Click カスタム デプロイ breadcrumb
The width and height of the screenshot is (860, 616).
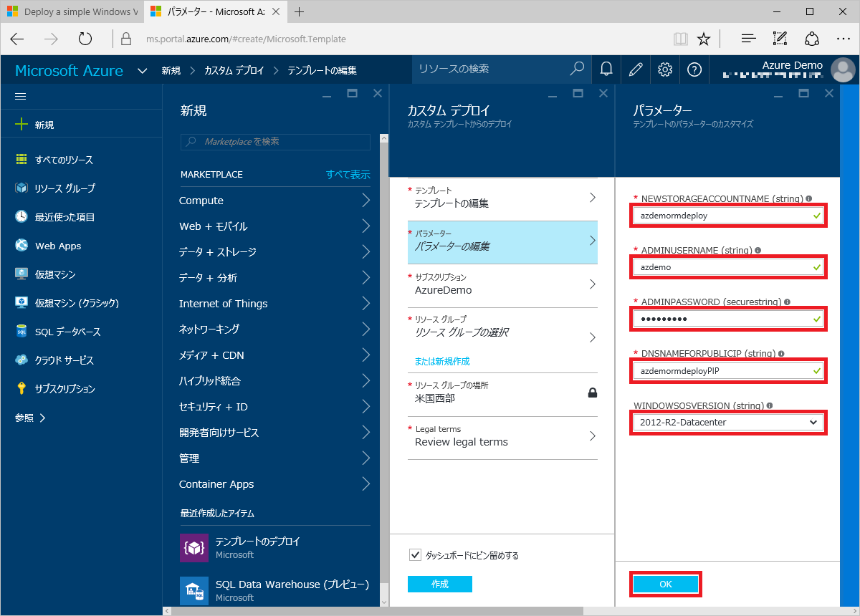pos(234,70)
